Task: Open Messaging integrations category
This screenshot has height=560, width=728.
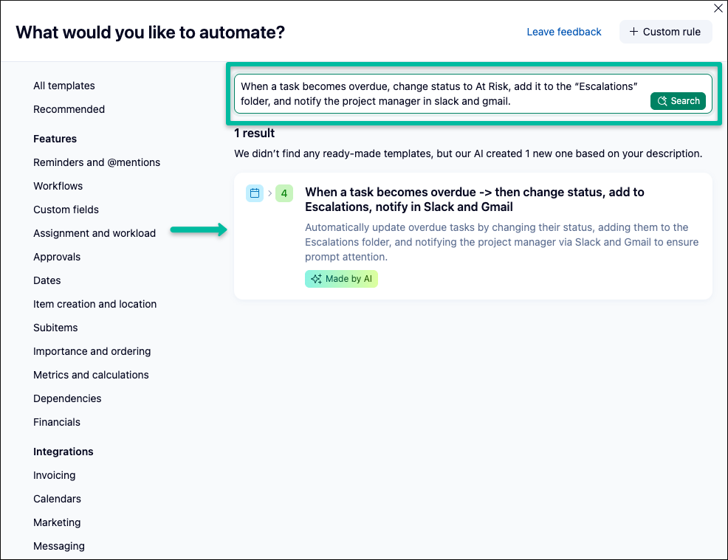Action: pyautogui.click(x=59, y=547)
